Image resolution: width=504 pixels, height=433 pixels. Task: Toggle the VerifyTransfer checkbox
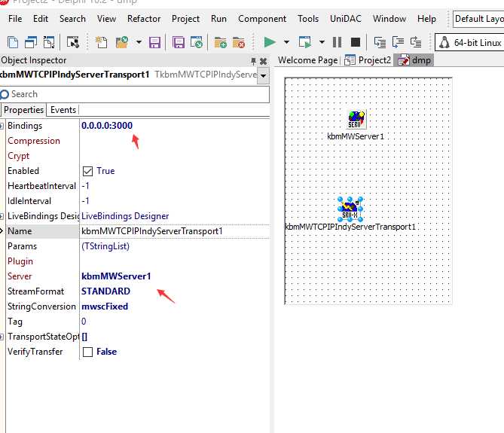tap(87, 352)
